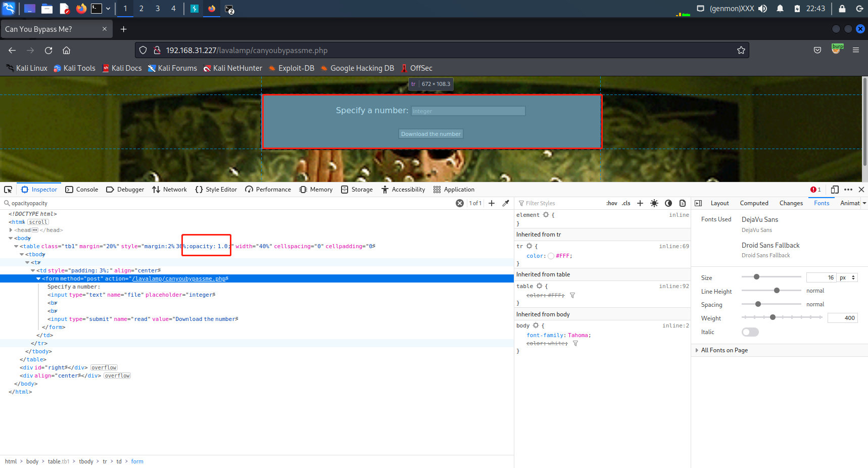
Task: Open the Inspector tab
Action: (x=39, y=190)
